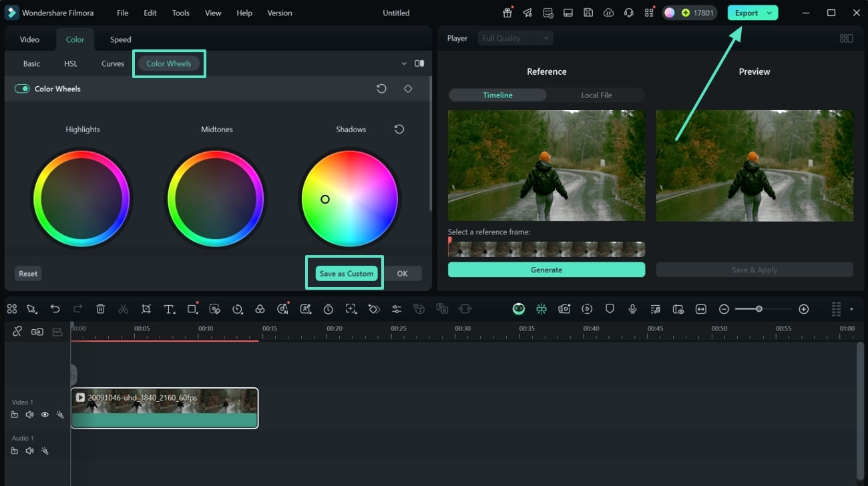Open the Export dropdown arrow
Image resolution: width=868 pixels, height=486 pixels.
point(769,13)
